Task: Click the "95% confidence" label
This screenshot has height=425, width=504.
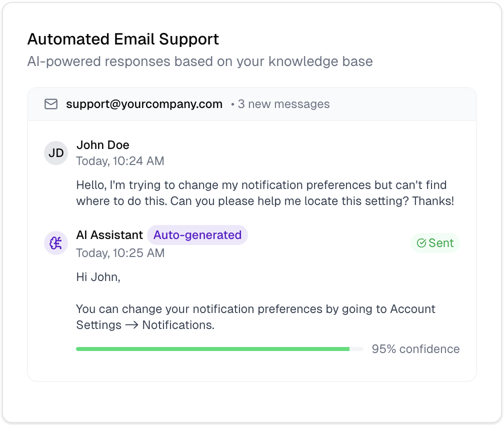Action: click(x=415, y=349)
